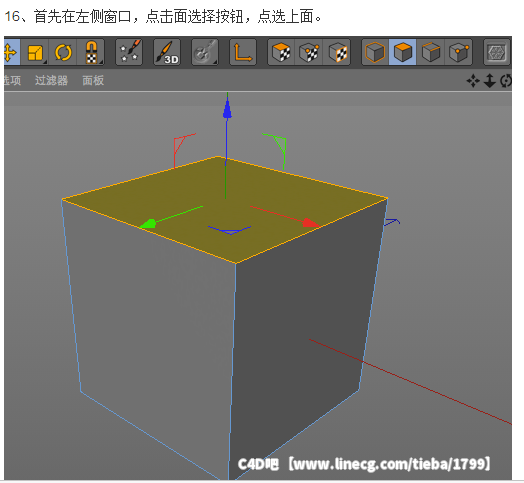The height and width of the screenshot is (483, 524).
Task: Click the viewport zoom arrow icon
Action: 490,81
